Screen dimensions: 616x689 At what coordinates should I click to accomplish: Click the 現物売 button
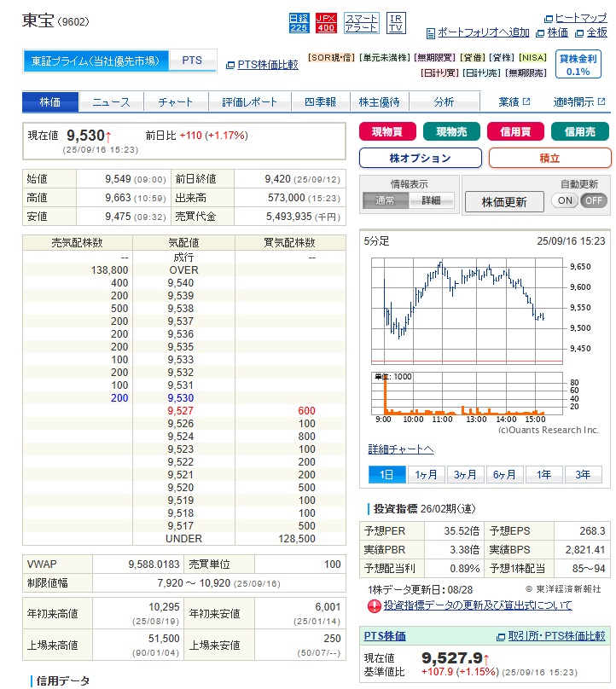click(x=451, y=131)
